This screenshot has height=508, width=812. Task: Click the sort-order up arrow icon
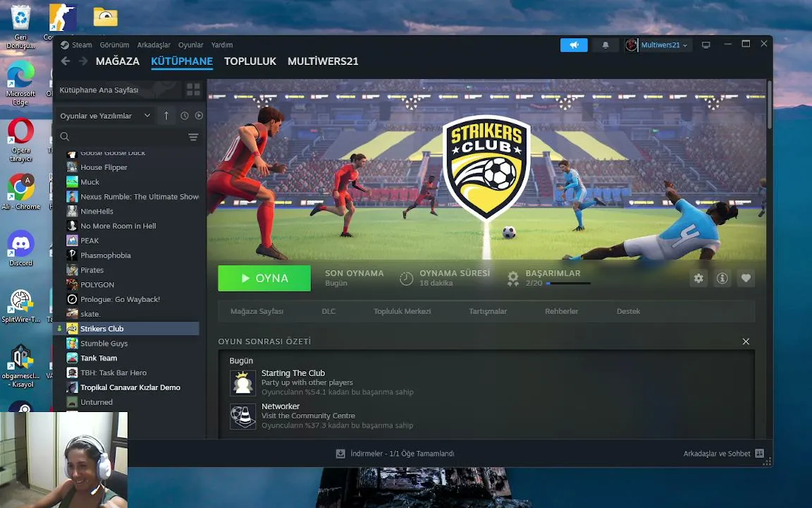pos(166,116)
